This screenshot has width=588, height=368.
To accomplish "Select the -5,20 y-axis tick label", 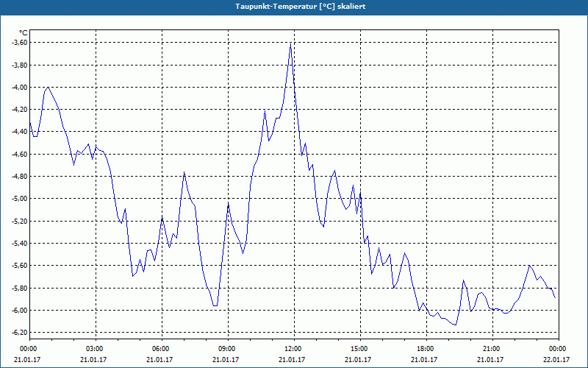I will (20, 222).
